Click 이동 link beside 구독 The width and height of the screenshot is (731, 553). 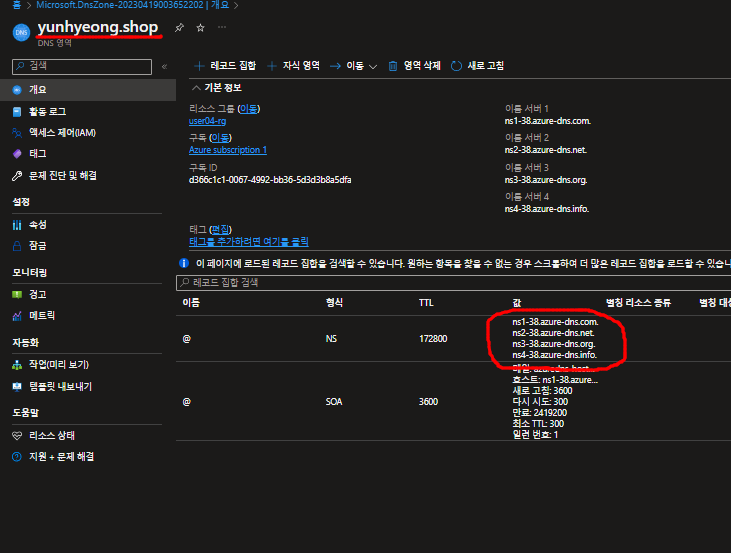(x=221, y=138)
